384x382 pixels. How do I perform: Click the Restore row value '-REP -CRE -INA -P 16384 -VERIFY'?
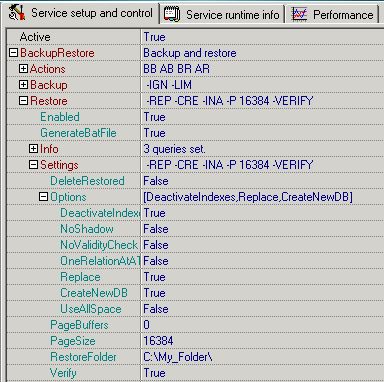(x=230, y=101)
